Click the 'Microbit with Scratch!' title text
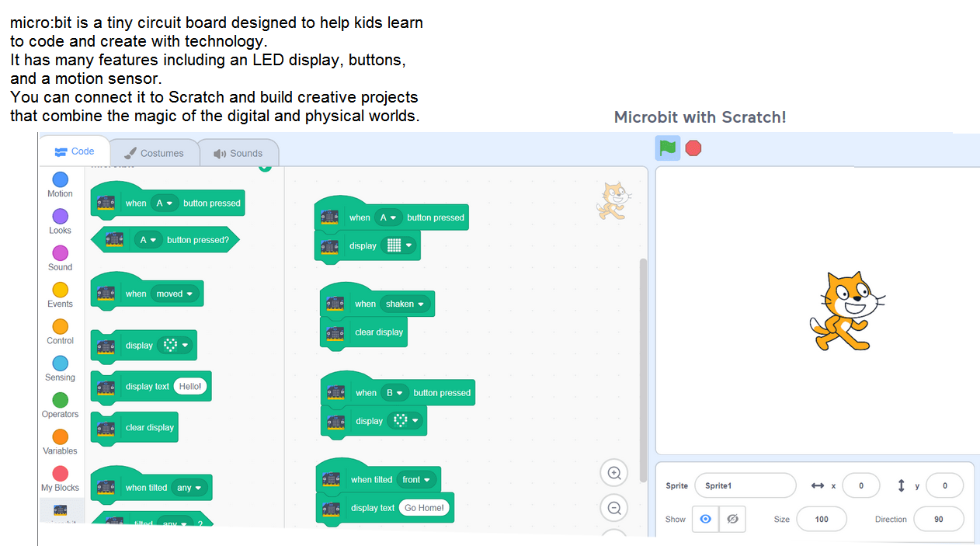 [x=700, y=117]
